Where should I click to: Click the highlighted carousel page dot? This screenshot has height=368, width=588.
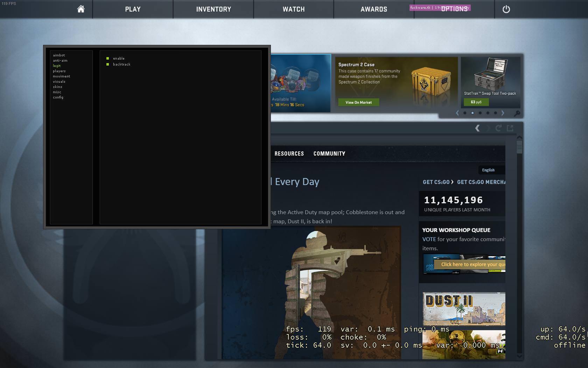tap(472, 113)
